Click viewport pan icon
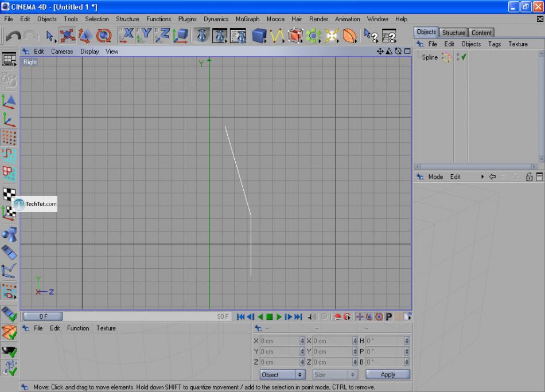The width and height of the screenshot is (545, 392). point(380,52)
